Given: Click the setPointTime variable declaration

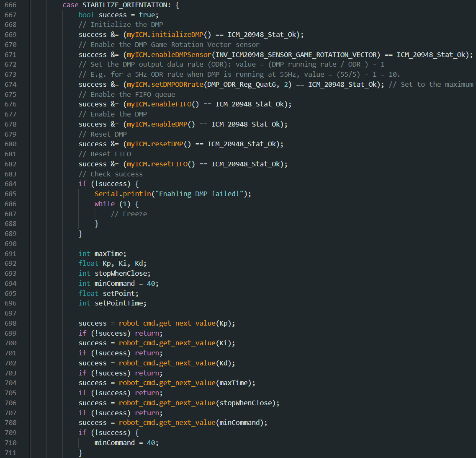Looking at the screenshot, I should tap(121, 303).
